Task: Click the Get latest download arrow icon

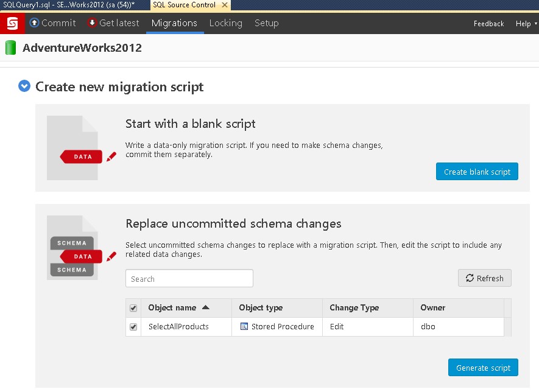Action: (92, 23)
